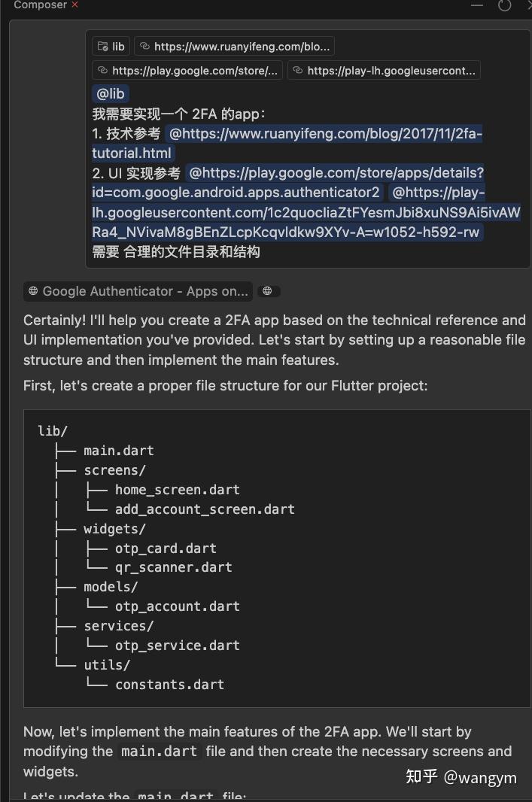Click the 2fa-tutorial.html URL mention
The height and width of the screenshot is (802, 532).
click(x=287, y=143)
